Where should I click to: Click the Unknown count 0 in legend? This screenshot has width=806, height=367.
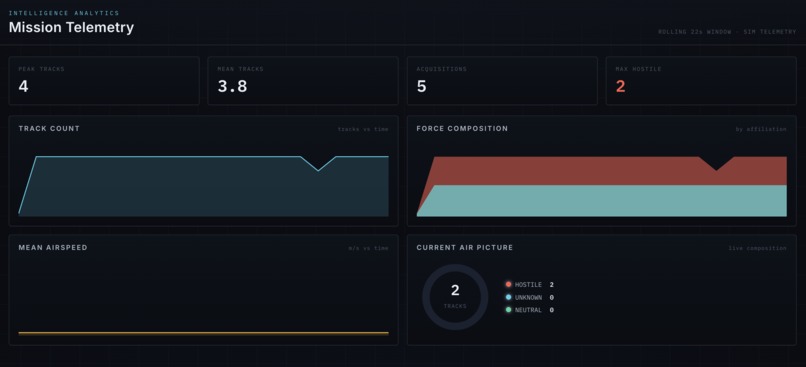click(x=552, y=297)
